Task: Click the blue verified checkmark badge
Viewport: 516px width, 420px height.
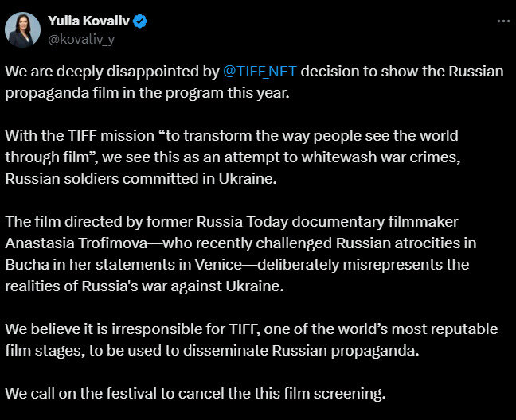Action: point(140,21)
